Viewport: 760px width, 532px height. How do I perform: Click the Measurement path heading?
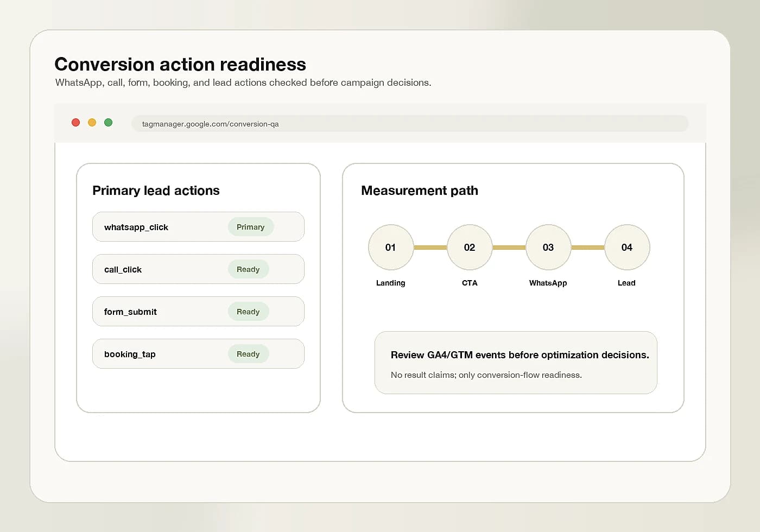click(420, 191)
